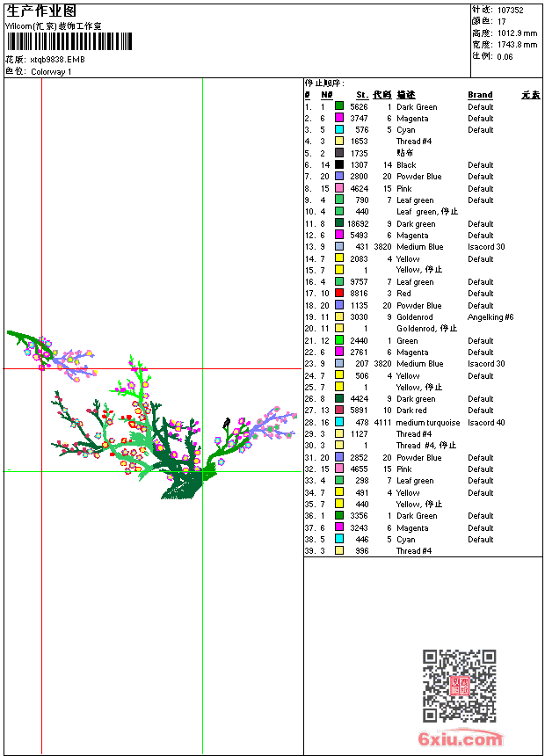Select the Pink swatch in stop row 8
545x756 pixels.
339,188
